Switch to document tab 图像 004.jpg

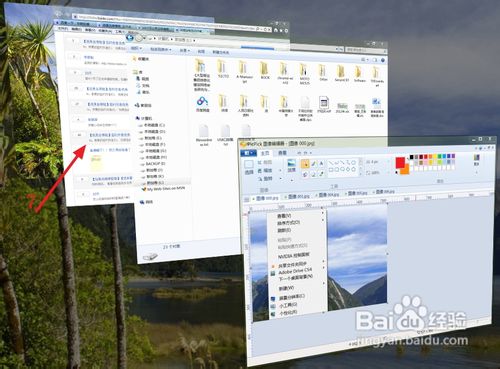[x=328, y=195]
